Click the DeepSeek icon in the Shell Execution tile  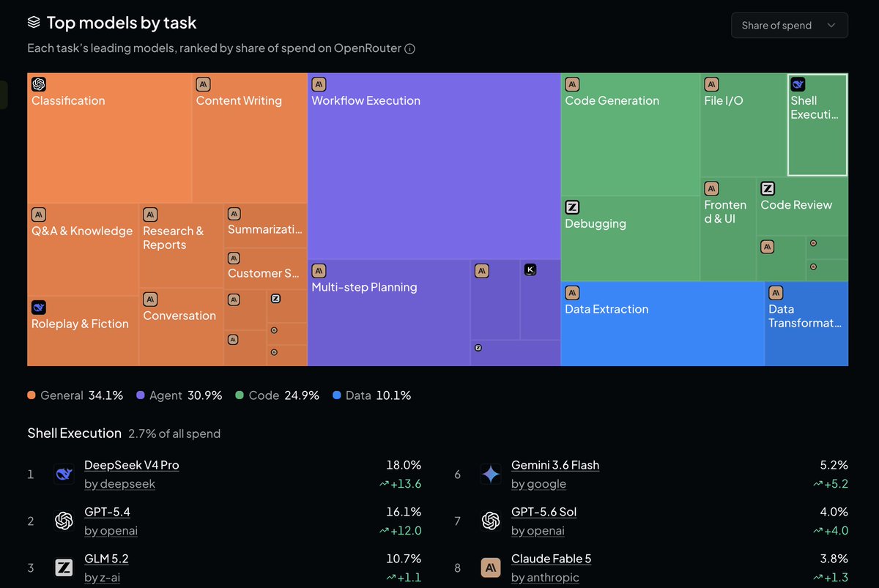798,84
